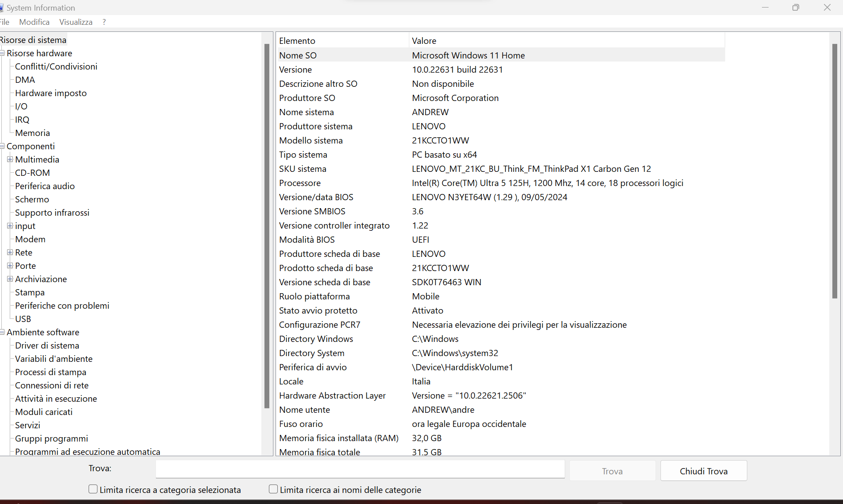The width and height of the screenshot is (843, 504).
Task: Select the SKU sistema row
Action: (501, 169)
